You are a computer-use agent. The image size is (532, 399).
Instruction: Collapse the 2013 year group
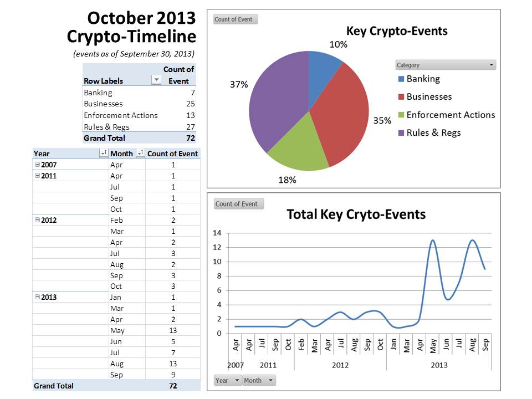(x=37, y=297)
